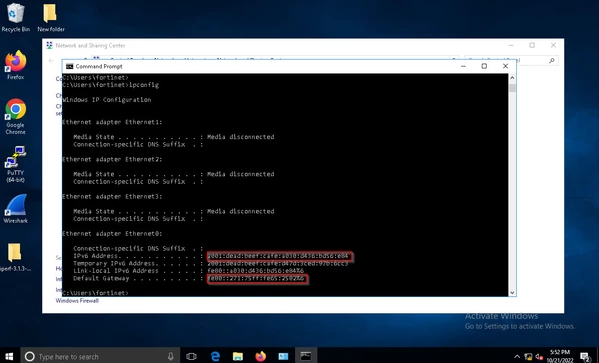599x363 pixels.
Task: Show hidden icons in system tray
Action: point(517,357)
